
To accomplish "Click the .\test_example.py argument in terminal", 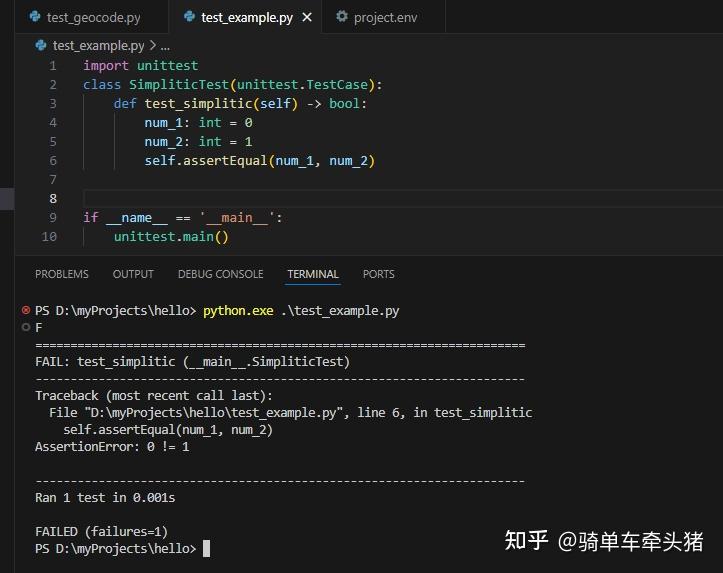I will click(340, 311).
